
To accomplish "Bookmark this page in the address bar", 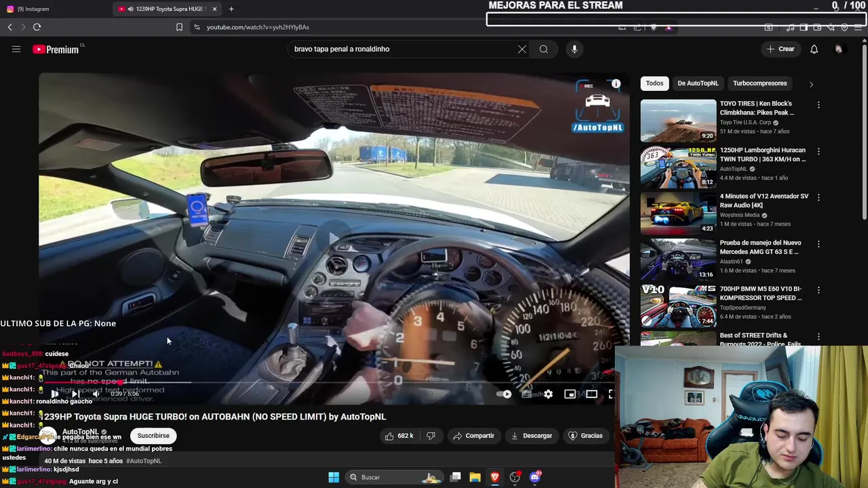I will click(179, 27).
